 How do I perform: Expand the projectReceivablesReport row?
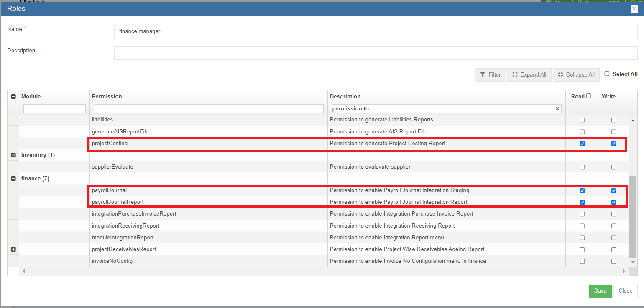point(13,249)
